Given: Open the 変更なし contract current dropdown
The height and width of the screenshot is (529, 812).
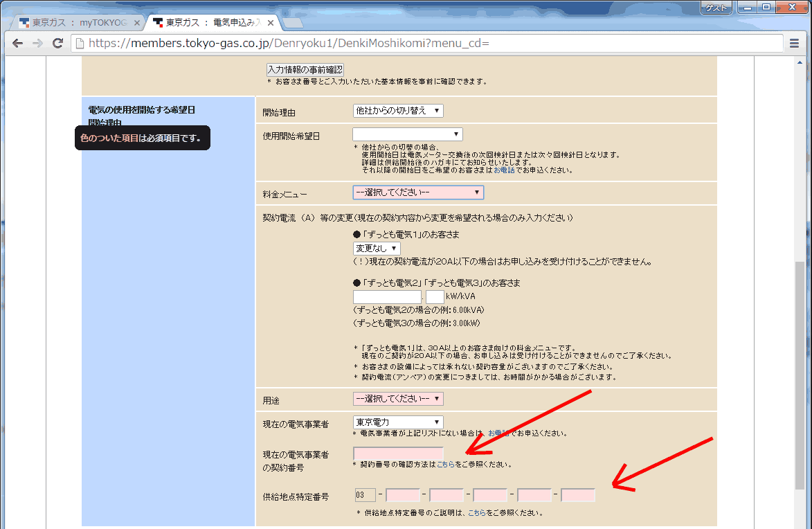Looking at the screenshot, I should coord(377,248).
